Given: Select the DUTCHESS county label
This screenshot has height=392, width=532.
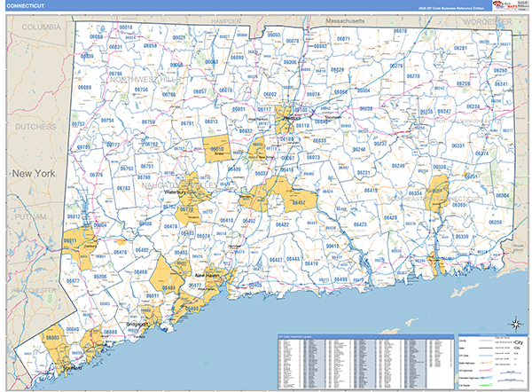Looking at the screenshot, I should click(x=35, y=127).
